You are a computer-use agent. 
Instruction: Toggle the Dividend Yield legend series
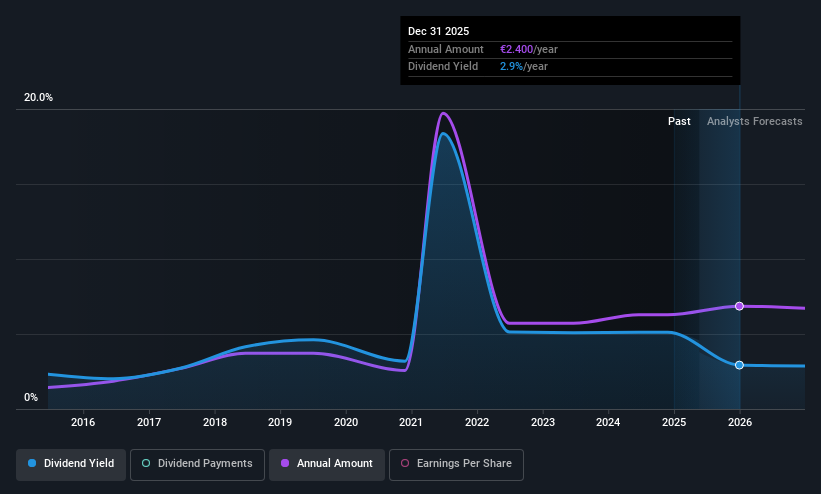[71, 464]
